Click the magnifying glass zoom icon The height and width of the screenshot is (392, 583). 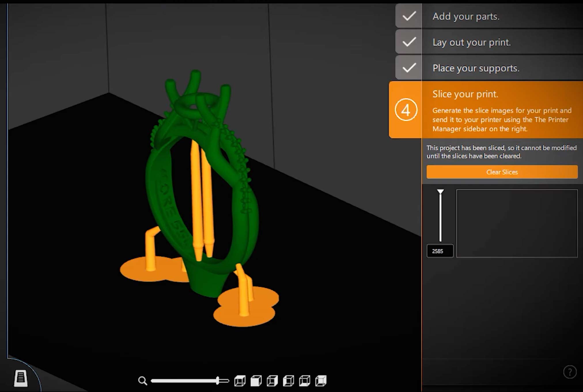142,381
